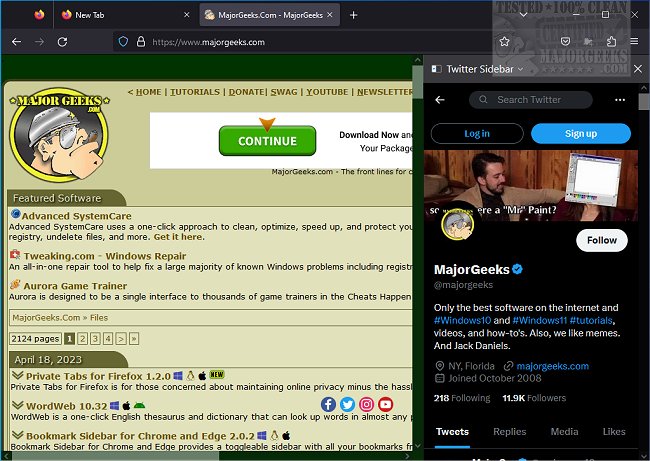650x461 pixels.
Task: Click the horizontal scrollbar at page bottom
Action: [x=200, y=455]
